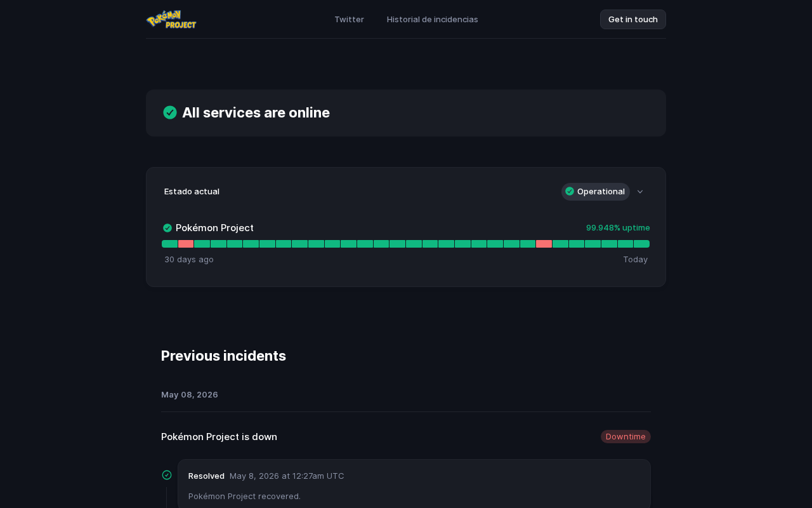
Task: Open the Pokémon Project is down incident
Action: point(219,436)
